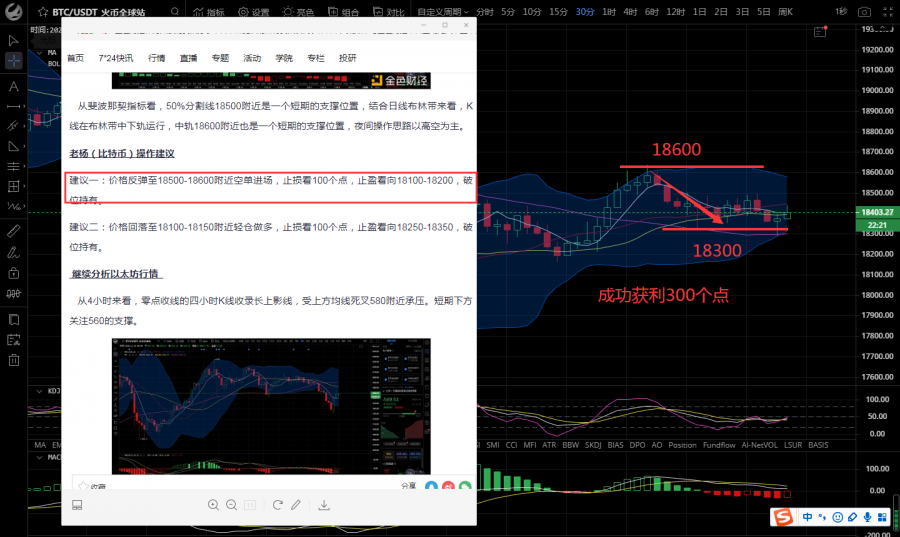900x537 pixels.
Task: Switch to 4时 timeframe
Action: tap(630, 11)
